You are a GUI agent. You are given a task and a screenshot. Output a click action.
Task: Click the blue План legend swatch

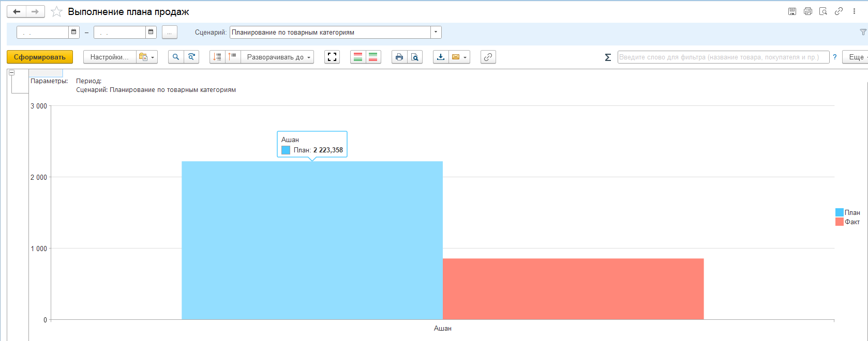point(839,212)
